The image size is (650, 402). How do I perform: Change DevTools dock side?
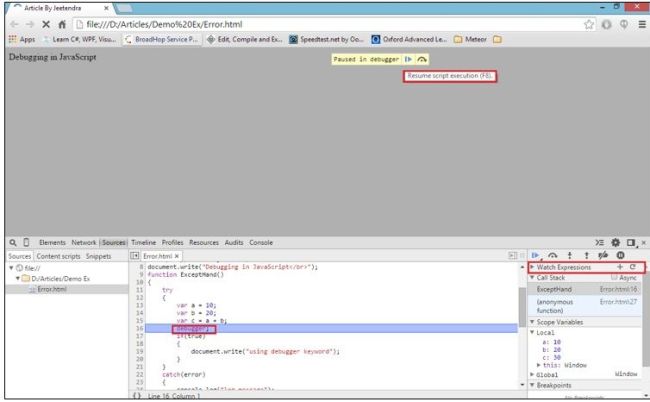631,242
